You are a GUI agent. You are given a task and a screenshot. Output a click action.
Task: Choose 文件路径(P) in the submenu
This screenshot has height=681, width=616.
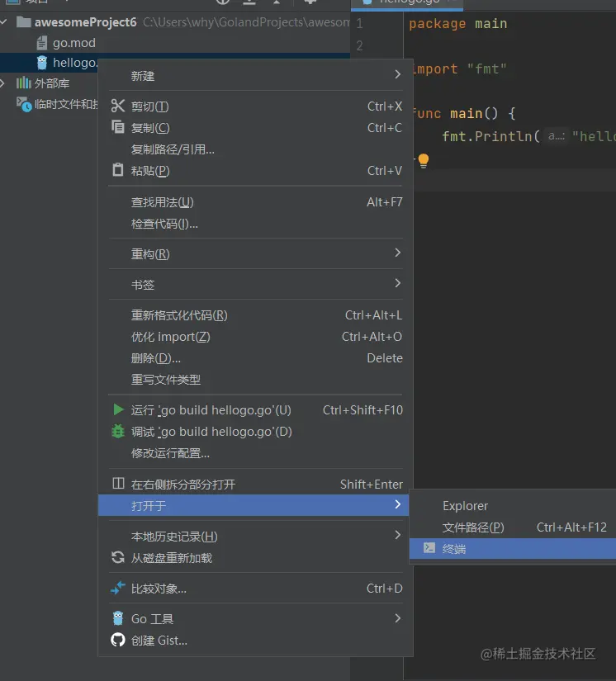coord(513,527)
